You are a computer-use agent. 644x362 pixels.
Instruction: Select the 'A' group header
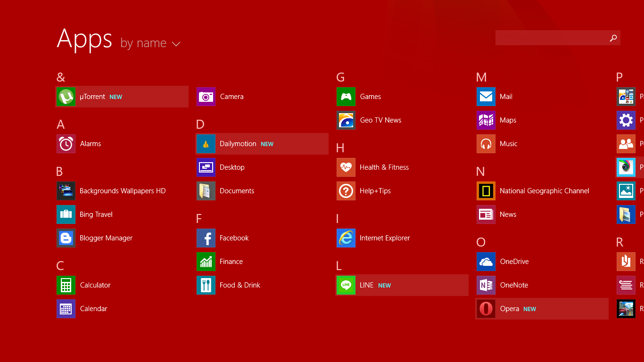pyautogui.click(x=60, y=124)
